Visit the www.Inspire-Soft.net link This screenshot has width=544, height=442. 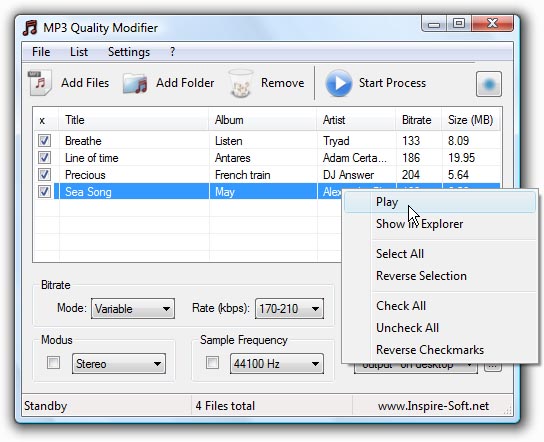(x=434, y=406)
